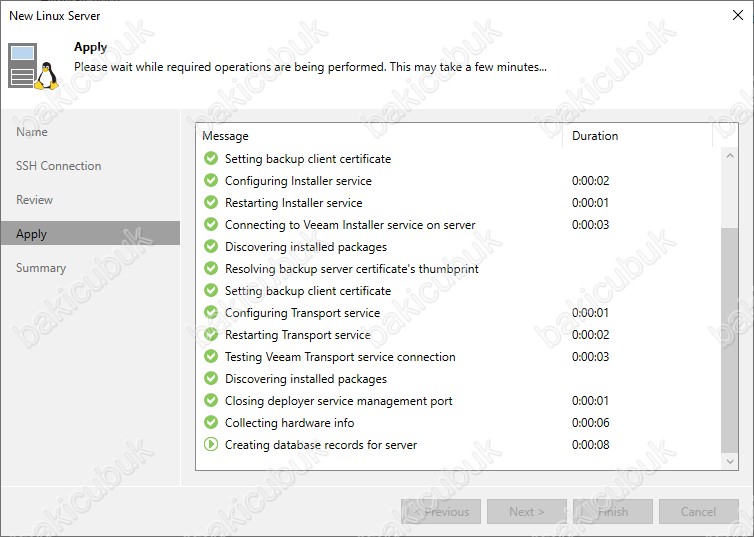Click green check beside Restarting Installer service
This screenshot has height=537, width=754.
pyautogui.click(x=211, y=202)
